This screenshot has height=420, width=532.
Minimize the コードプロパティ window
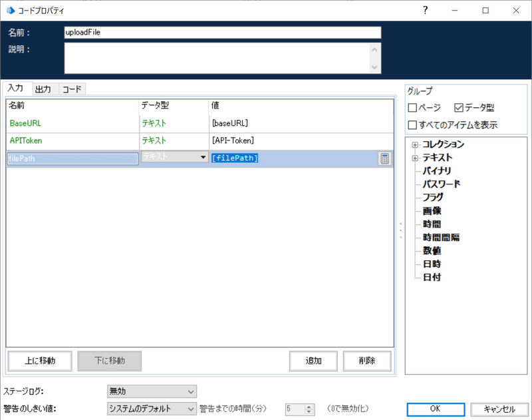[x=455, y=11]
